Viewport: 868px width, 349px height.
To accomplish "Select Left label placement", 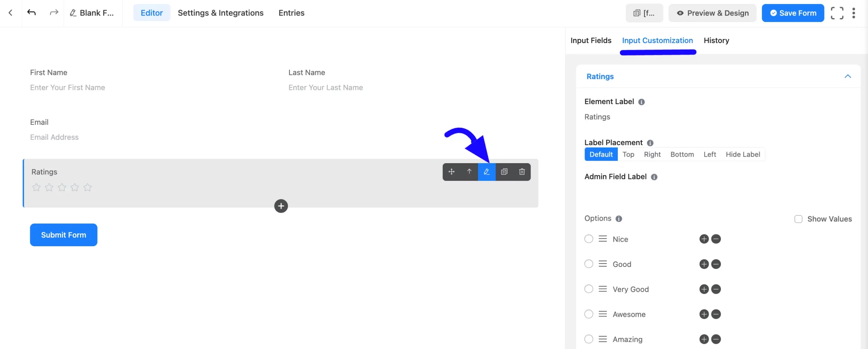I will click(709, 154).
